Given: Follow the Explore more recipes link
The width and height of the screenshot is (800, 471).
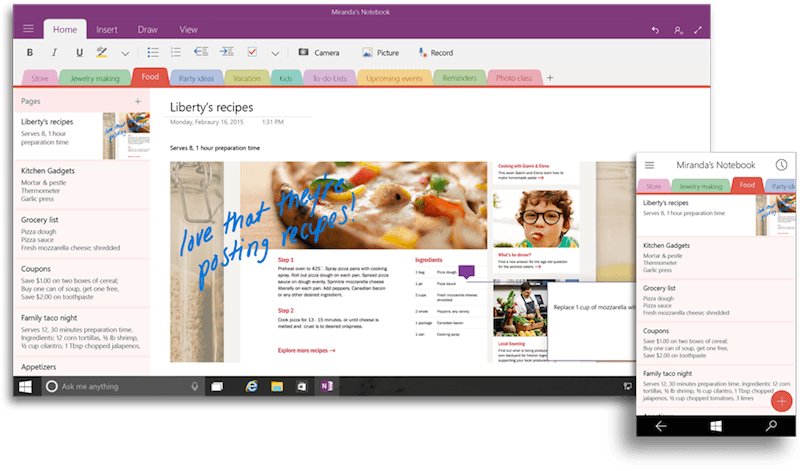Looking at the screenshot, I should [x=306, y=351].
